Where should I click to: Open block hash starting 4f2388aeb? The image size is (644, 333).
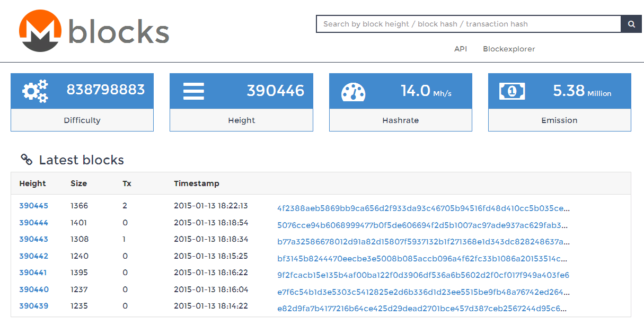pyautogui.click(x=424, y=208)
